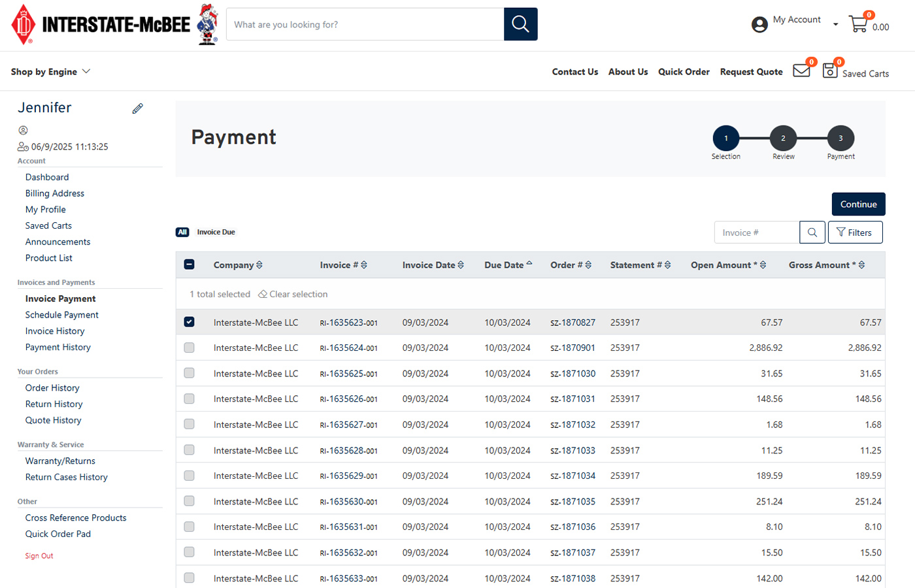915x588 pixels.
Task: Click step 3 Payment circle
Action: (840, 138)
